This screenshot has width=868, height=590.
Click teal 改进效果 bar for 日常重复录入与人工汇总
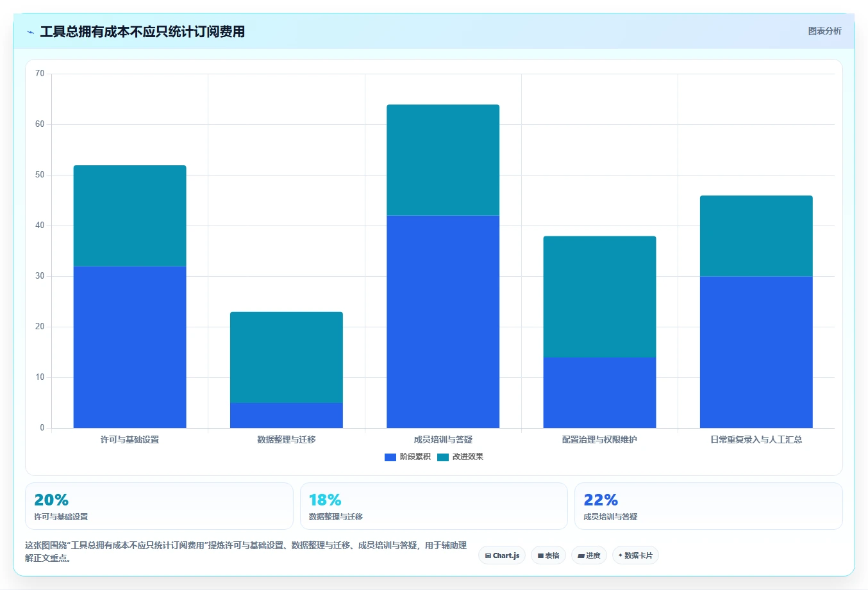(x=756, y=236)
